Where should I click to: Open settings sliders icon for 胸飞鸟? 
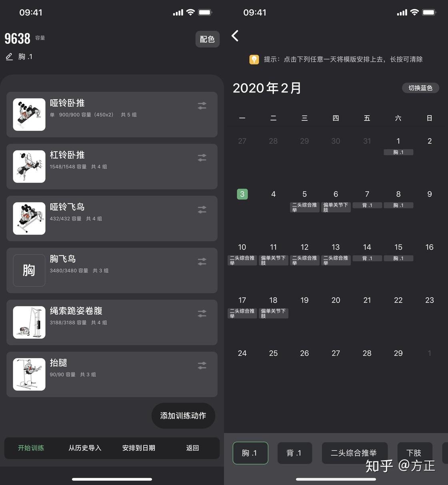coord(202,261)
